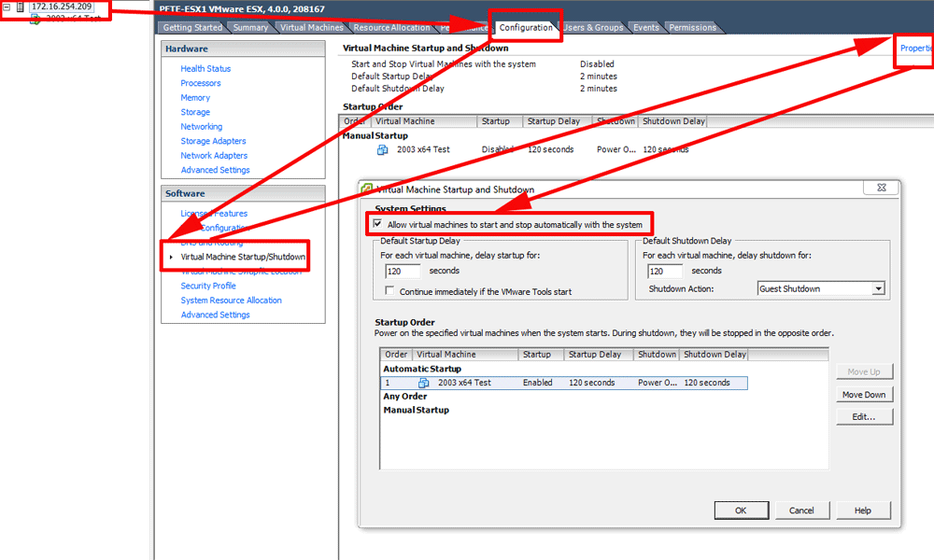This screenshot has height=560, width=934.
Task: Select host 172.16.254.209 in the inventory tree
Action: point(62,7)
